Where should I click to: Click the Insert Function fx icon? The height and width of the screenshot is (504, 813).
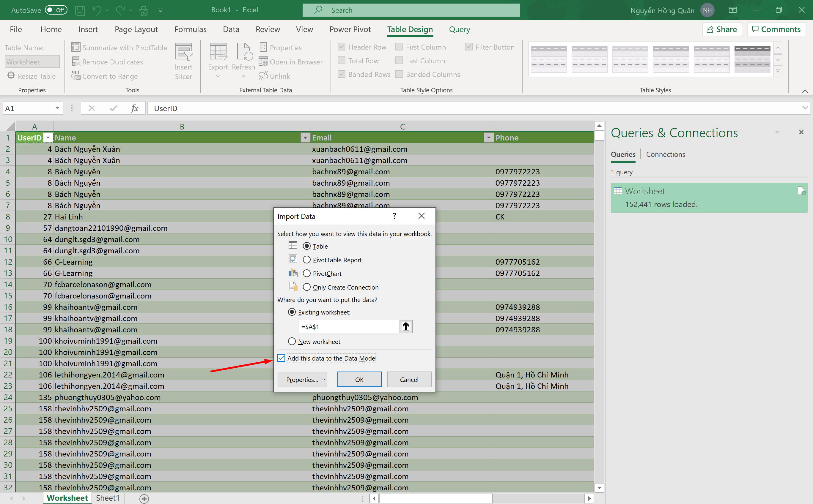pos(134,108)
